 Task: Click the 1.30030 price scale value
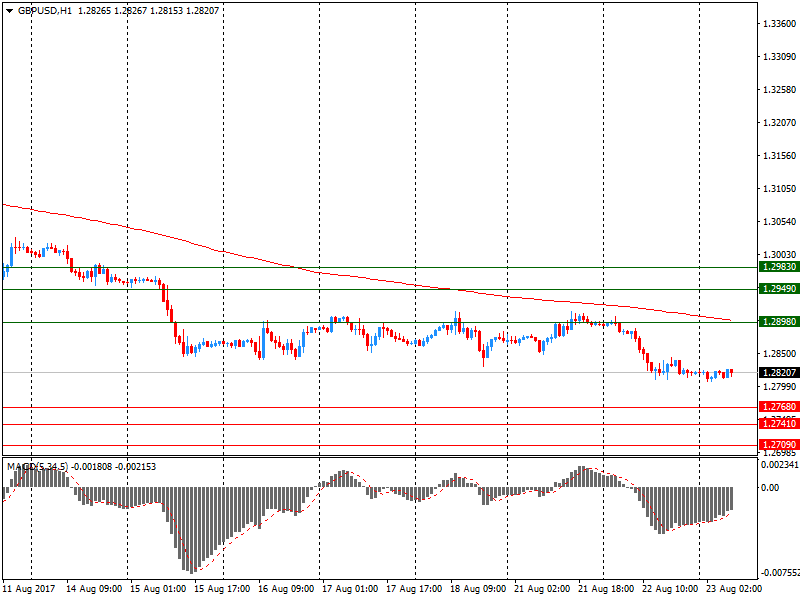click(x=779, y=254)
